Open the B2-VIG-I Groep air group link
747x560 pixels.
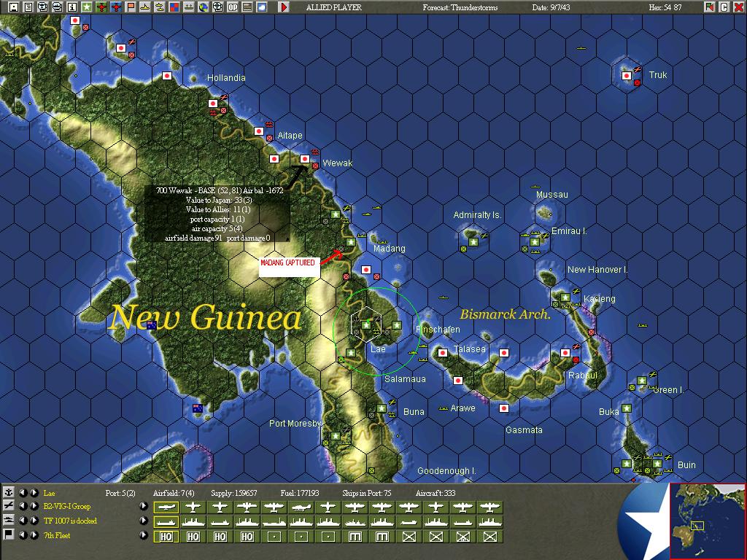(66, 506)
